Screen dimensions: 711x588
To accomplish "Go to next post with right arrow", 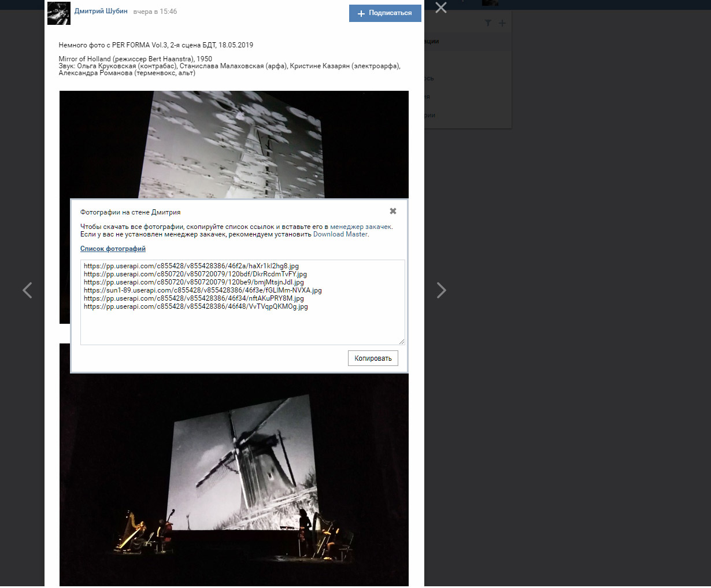I will tap(441, 290).
